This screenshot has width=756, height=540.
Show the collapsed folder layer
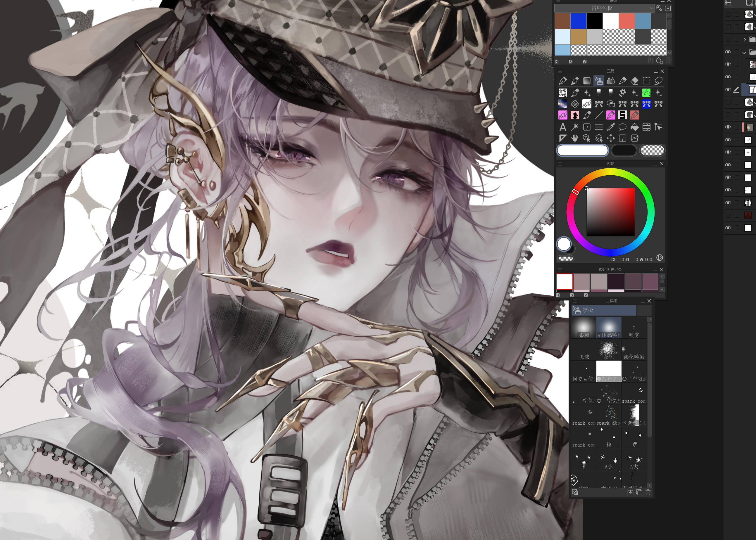(x=728, y=39)
